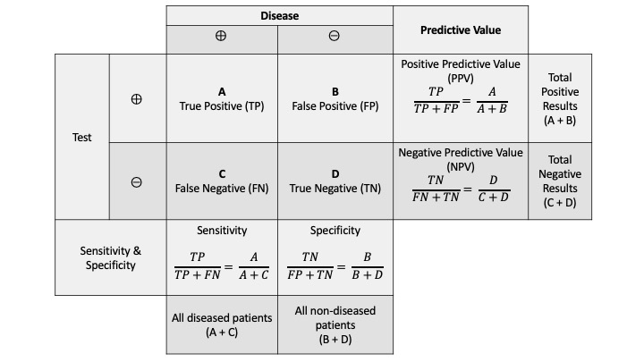Click the Test positive plus symbol
Viewport: 644px width, 362px height.
(x=136, y=99)
